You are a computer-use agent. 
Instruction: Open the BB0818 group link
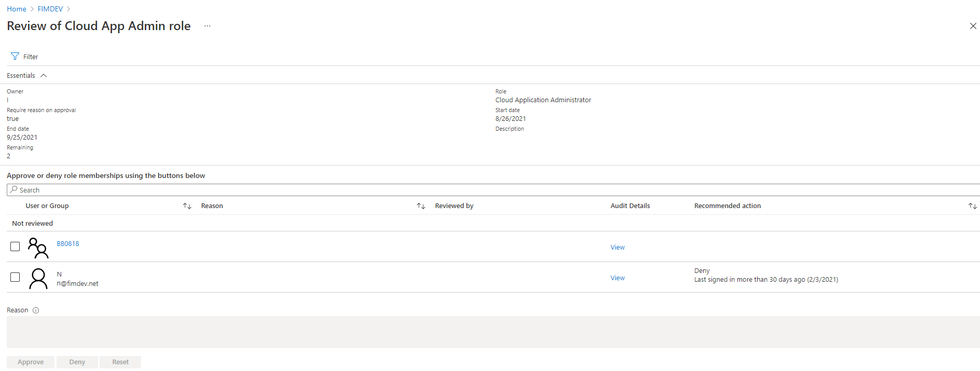tap(68, 244)
